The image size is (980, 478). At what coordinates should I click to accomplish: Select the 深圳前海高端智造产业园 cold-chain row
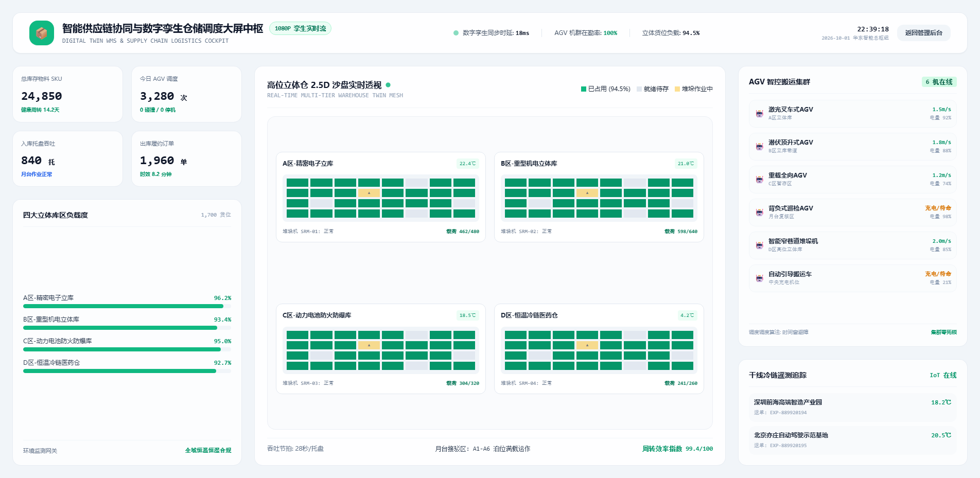[853, 407]
